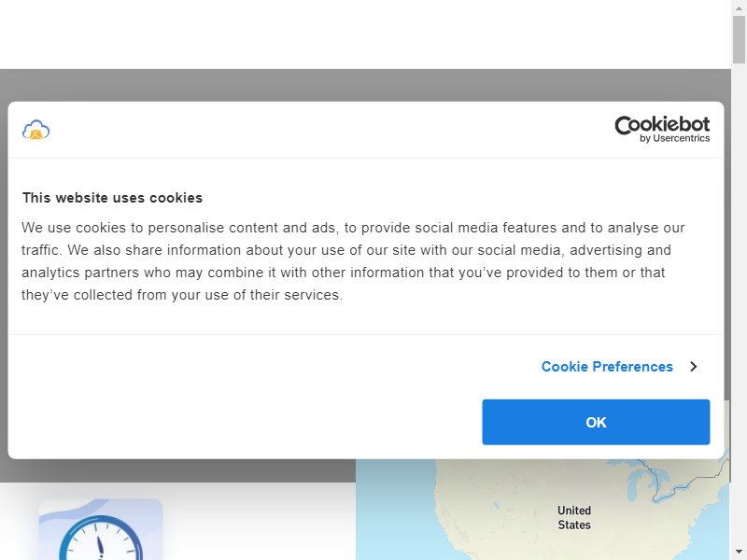
Task: Click the vertical scrollbar thumb
Action: pos(740,39)
